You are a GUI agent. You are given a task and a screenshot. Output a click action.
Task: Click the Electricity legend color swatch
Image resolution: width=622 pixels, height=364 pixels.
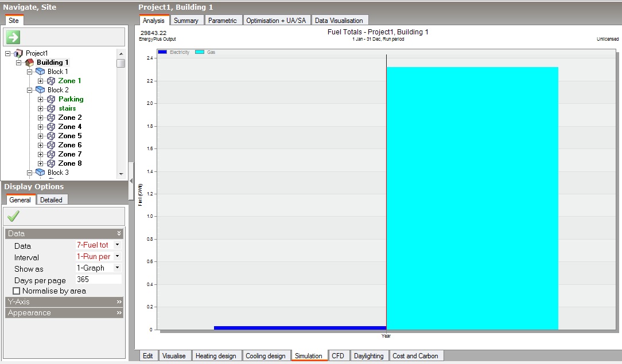pyautogui.click(x=162, y=52)
